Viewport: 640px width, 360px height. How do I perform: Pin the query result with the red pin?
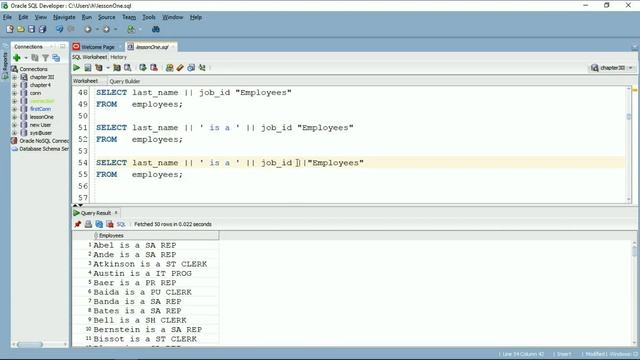(78, 224)
